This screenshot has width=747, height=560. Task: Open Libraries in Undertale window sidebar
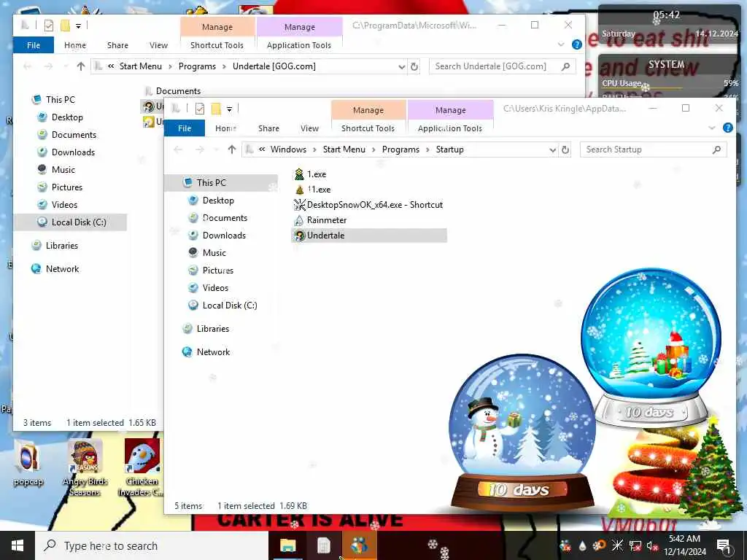(61, 246)
